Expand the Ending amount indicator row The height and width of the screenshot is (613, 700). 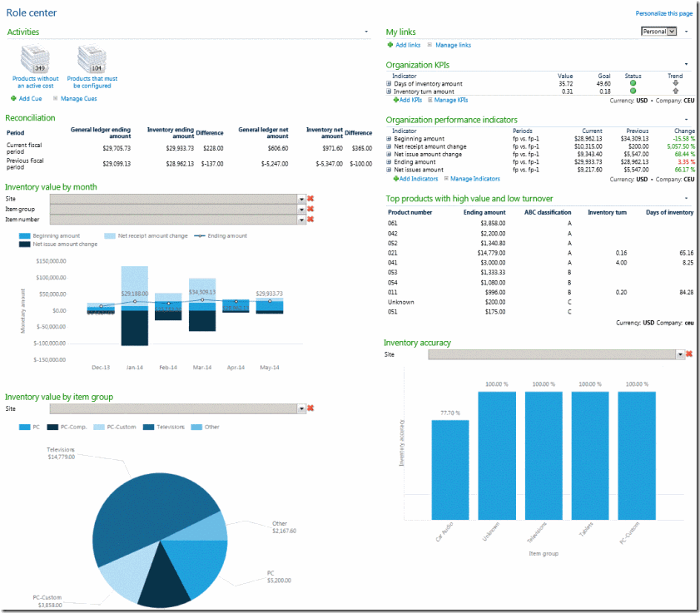tap(389, 162)
